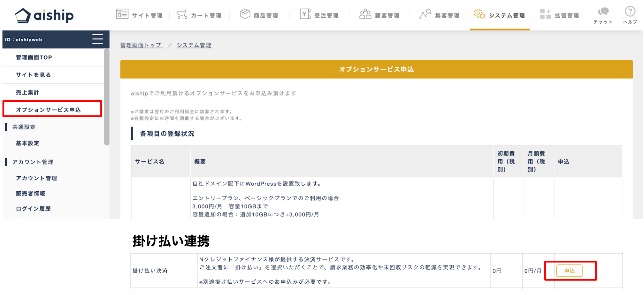Screen dimensions: 644x295
Task: Click the sidebar vertical scrollbar
Action: point(107,97)
